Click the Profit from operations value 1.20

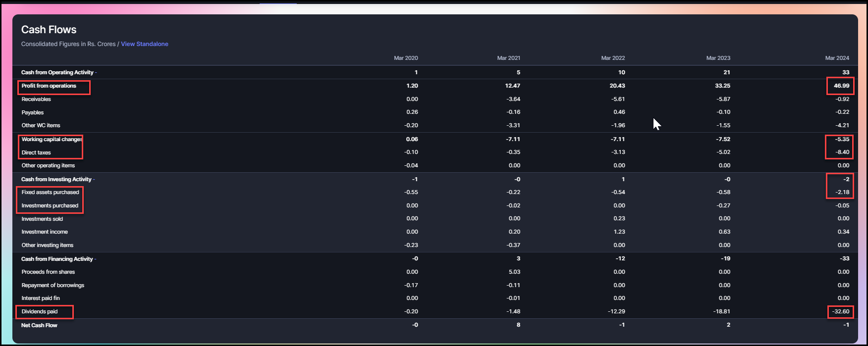click(412, 86)
